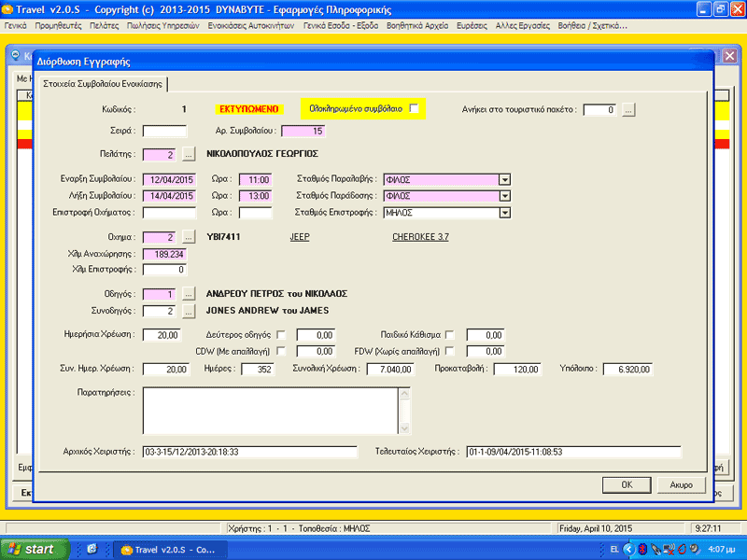Open the Γενικά menu
The width and height of the screenshot is (747, 560).
15,26
